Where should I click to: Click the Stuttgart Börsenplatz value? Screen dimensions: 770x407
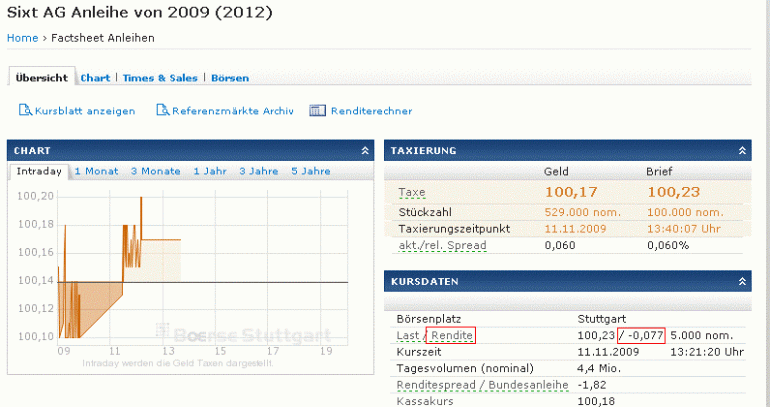(x=602, y=319)
